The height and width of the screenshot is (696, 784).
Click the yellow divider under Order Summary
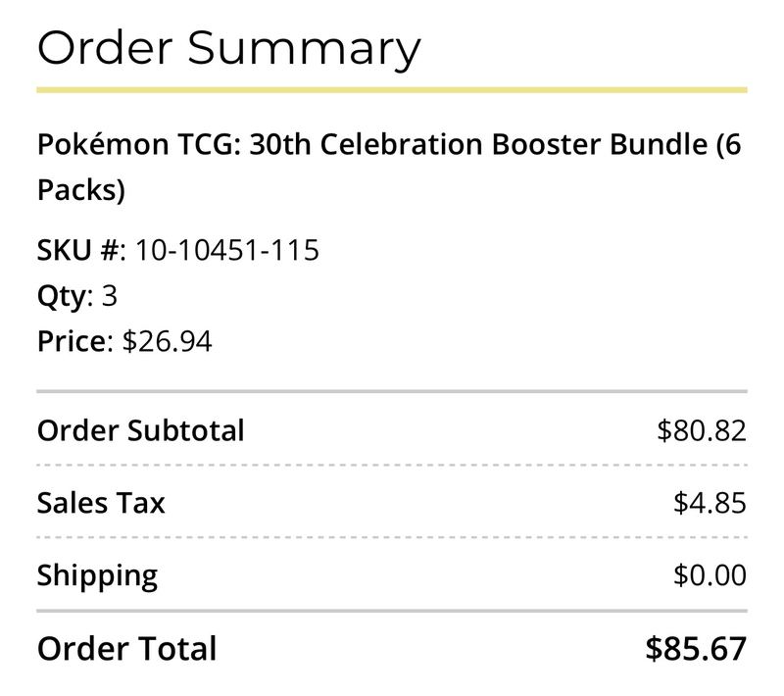(x=392, y=90)
